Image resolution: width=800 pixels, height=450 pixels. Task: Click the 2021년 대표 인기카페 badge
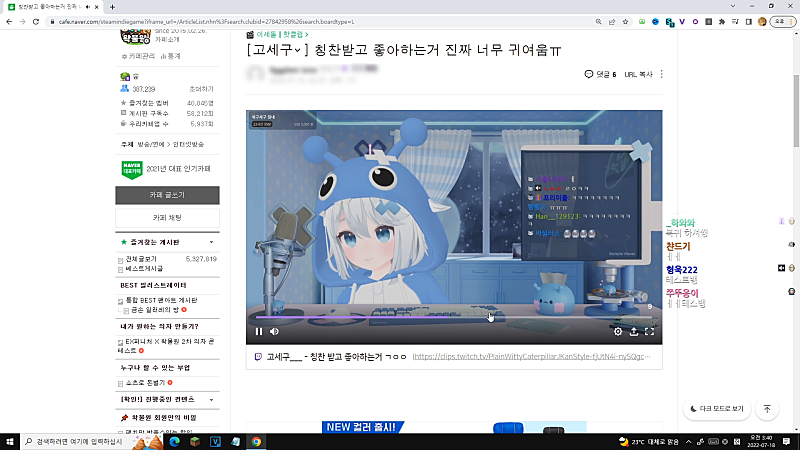pyautogui.click(x=166, y=169)
